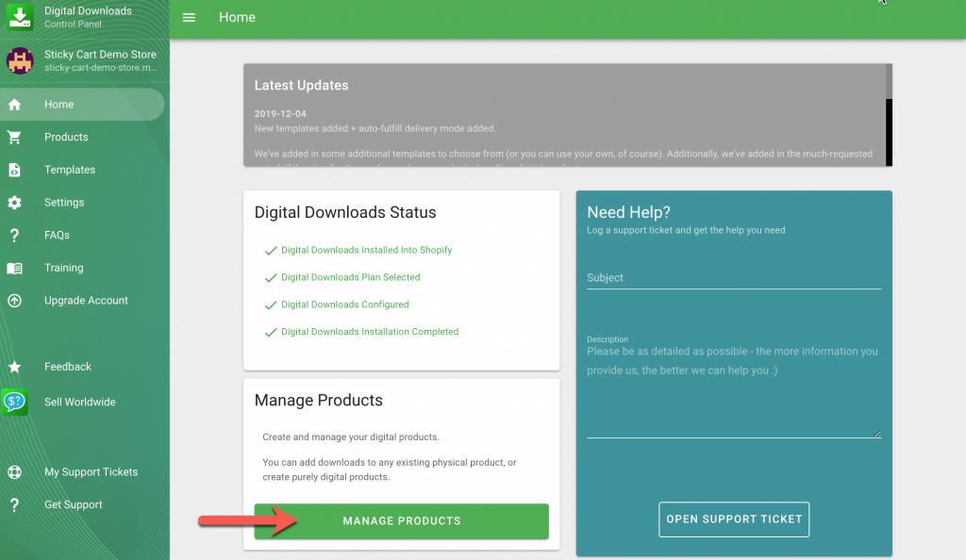
Task: Click the Settings gear icon
Action: [x=14, y=203]
